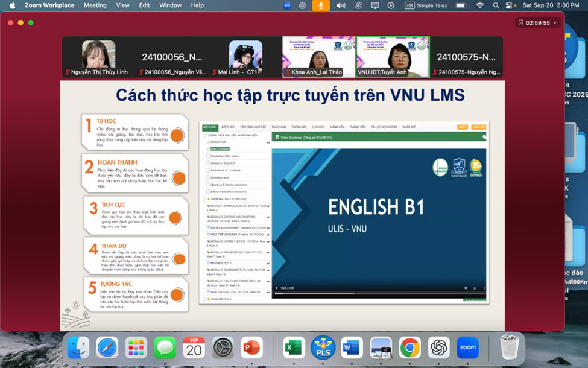Open the Trash in the Dock
This screenshot has height=368, width=588.
coord(510,347)
